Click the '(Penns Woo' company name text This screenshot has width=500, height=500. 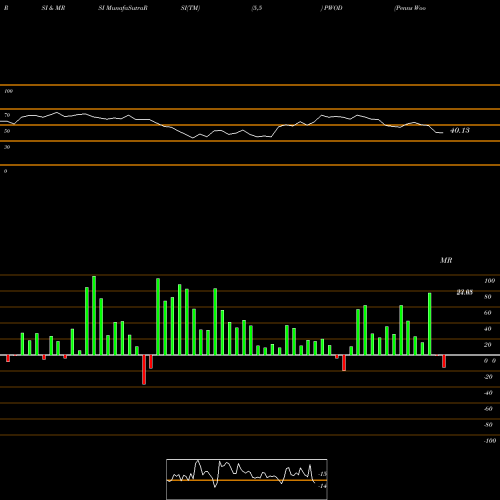coord(410,8)
